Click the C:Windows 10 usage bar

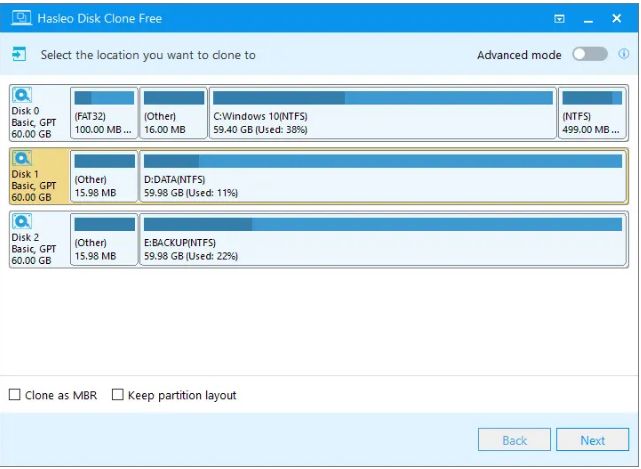pos(383,98)
